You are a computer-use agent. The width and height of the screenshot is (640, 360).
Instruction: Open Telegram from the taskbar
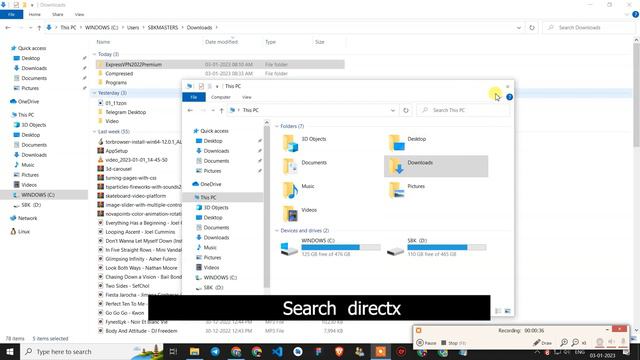pos(215,351)
